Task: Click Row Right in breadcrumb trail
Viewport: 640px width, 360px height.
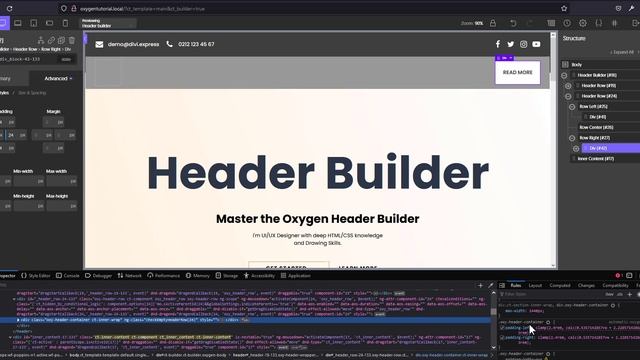Action: [51, 49]
